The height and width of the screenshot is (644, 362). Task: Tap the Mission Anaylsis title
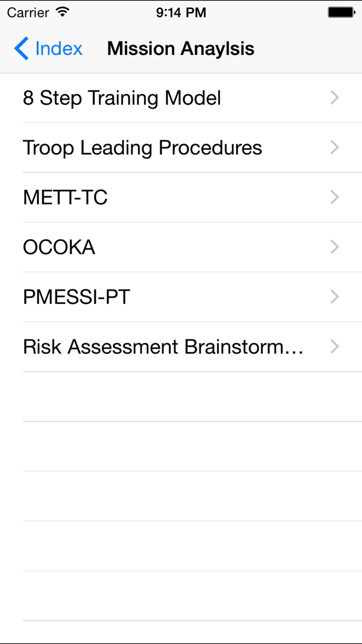pyautogui.click(x=180, y=48)
